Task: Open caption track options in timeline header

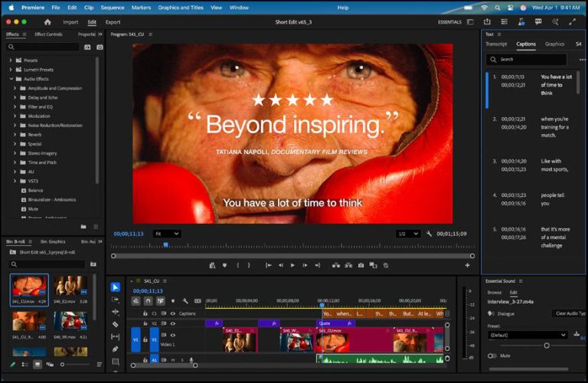Action: point(198,301)
